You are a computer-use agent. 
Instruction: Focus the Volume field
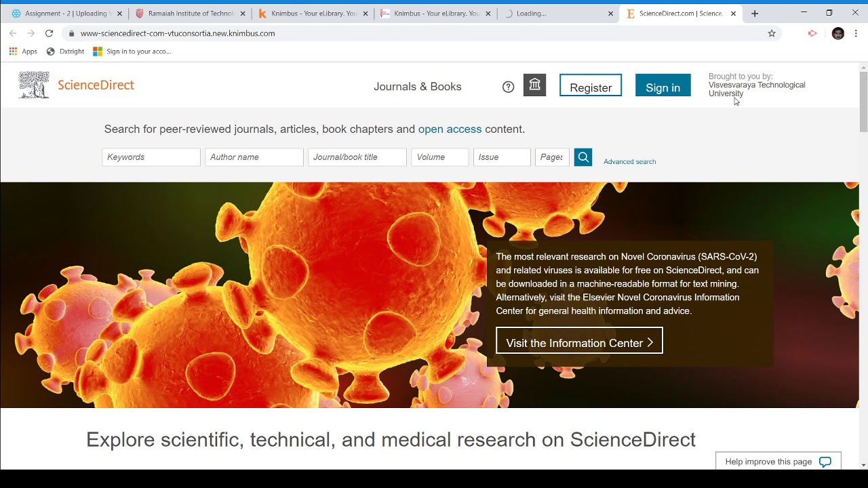point(440,157)
